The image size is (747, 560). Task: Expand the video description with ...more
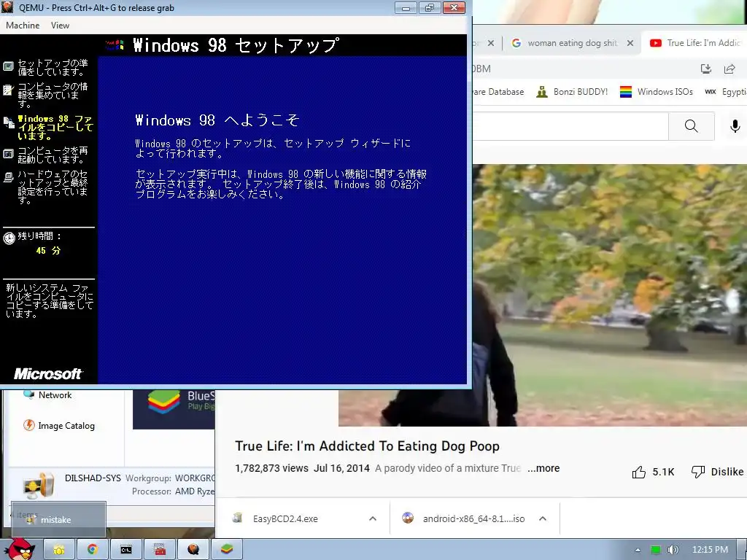pyautogui.click(x=543, y=468)
